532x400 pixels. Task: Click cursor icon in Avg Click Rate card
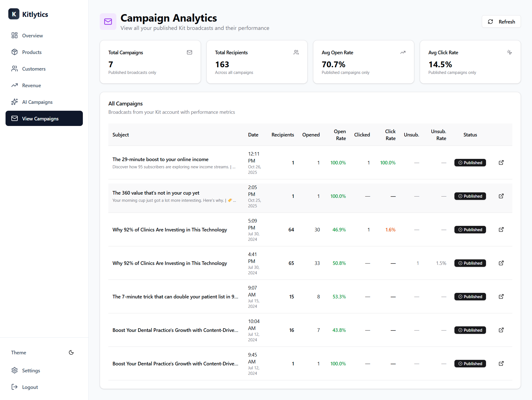pos(509,52)
